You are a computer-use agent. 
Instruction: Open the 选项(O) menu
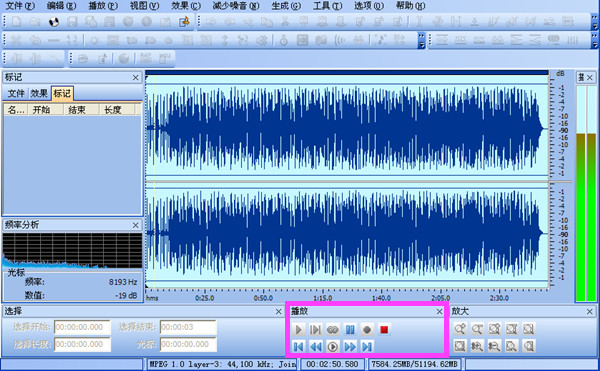[368, 5]
